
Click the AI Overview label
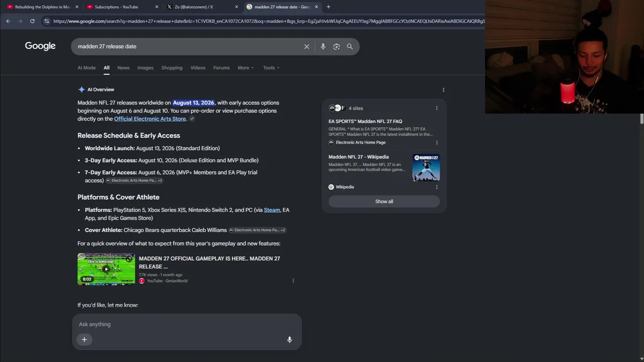pos(101,89)
